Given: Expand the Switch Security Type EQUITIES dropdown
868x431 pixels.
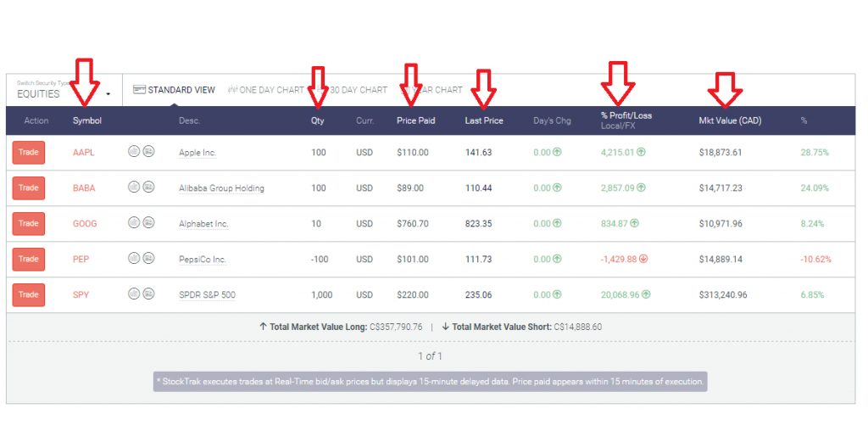Looking at the screenshot, I should 64,90.
